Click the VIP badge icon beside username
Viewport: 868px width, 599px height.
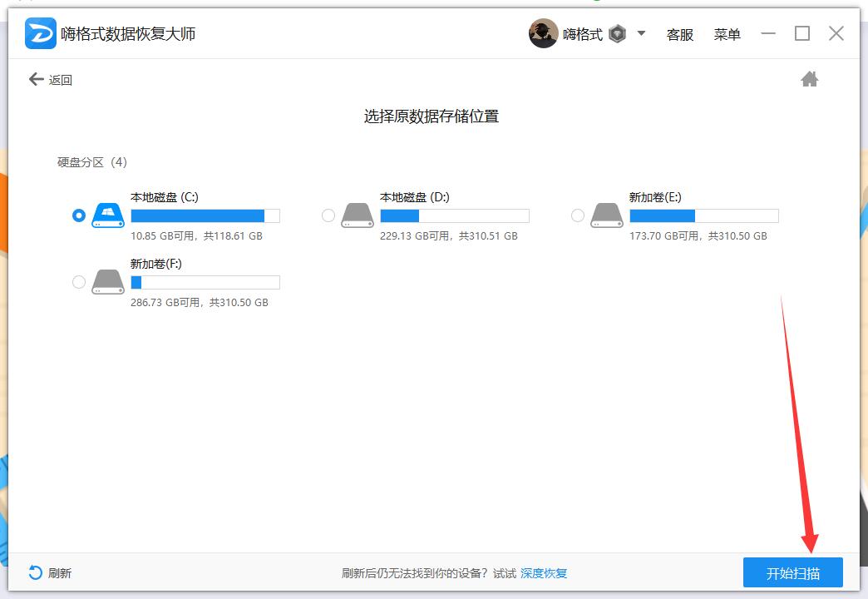point(617,34)
